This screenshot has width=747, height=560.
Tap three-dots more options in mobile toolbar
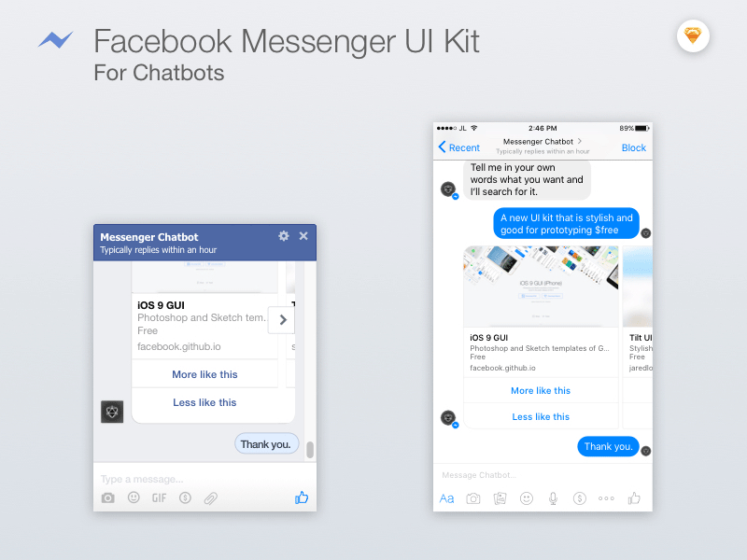point(606,498)
